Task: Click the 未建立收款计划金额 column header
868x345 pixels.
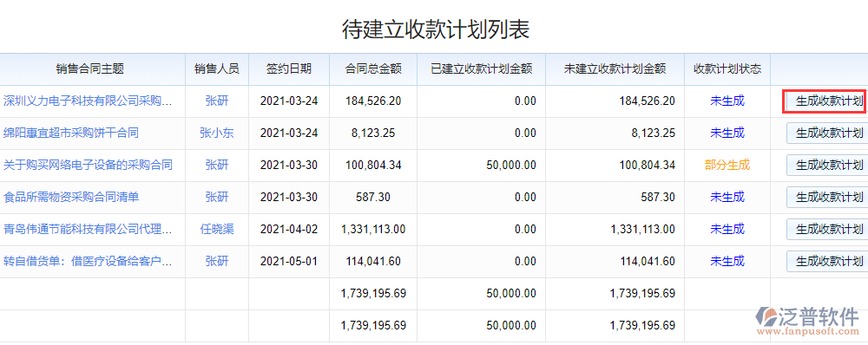Action: point(615,69)
